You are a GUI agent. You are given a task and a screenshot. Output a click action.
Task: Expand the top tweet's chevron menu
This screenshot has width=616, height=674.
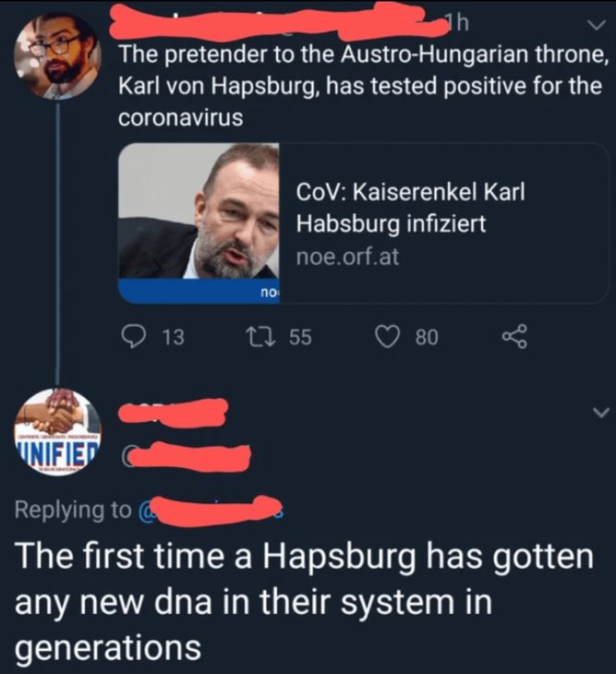point(597,25)
